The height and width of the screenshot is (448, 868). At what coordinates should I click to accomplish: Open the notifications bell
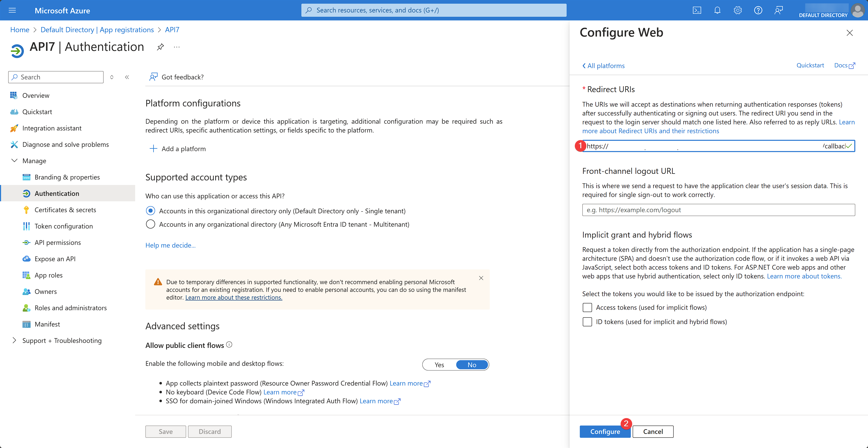pyautogui.click(x=717, y=10)
